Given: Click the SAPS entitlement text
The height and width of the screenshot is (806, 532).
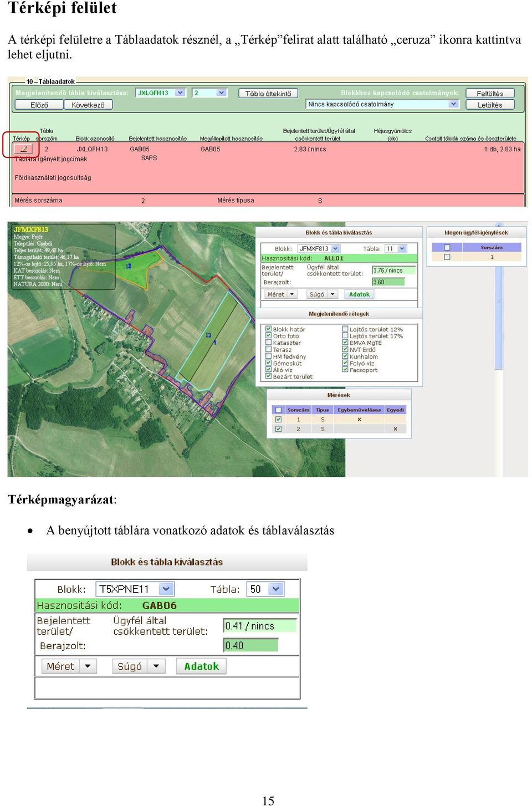Looking at the screenshot, I should (x=149, y=158).
